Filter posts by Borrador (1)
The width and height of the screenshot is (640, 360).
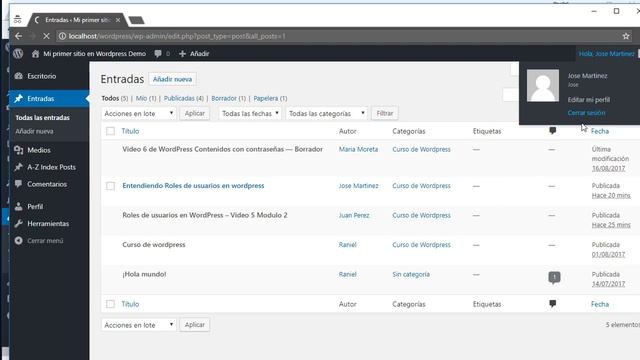[x=229, y=98]
